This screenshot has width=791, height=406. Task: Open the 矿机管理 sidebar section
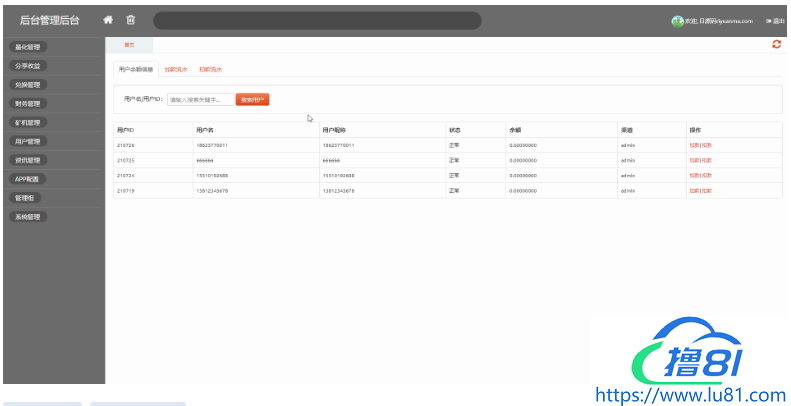pos(28,122)
